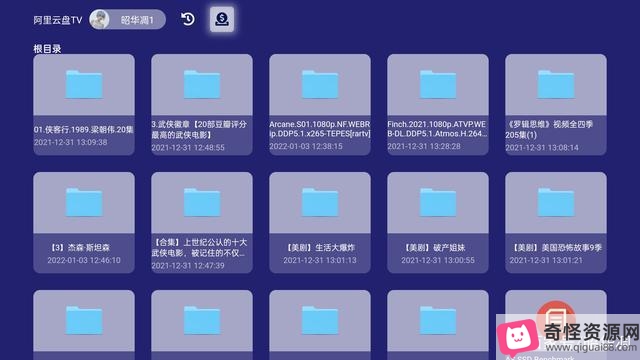Click the 阿里云盘TV app title
The height and width of the screenshot is (360, 640).
(x=58, y=20)
